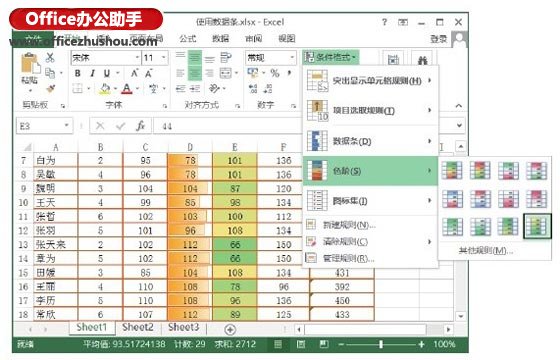Click 其他规则 more rules link
This screenshot has width=560, height=360.
(486, 251)
